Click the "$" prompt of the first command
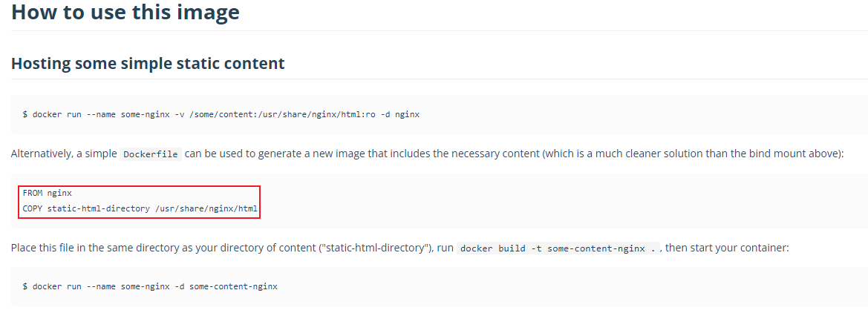 pos(25,114)
